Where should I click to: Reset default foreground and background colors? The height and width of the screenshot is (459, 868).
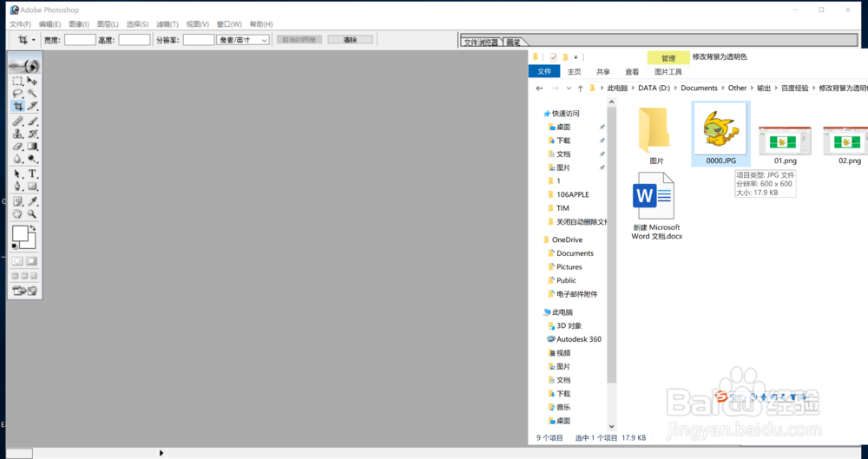pos(15,246)
